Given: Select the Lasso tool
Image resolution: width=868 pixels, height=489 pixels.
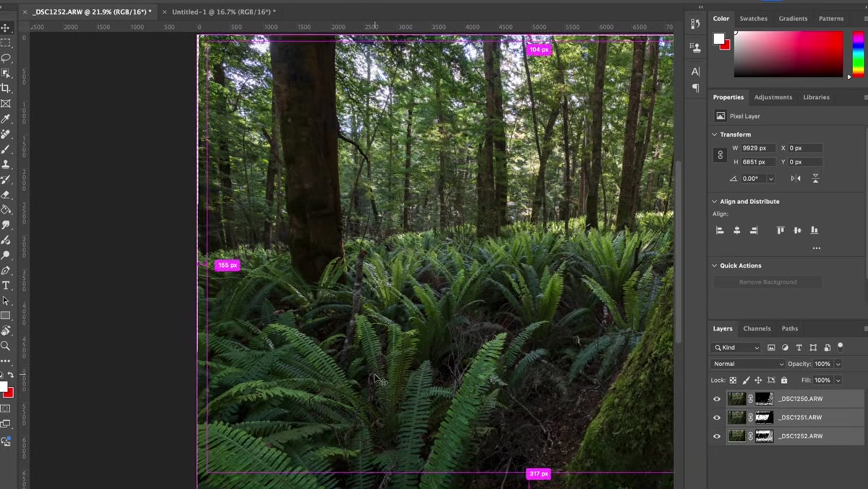Looking at the screenshot, I should [6, 58].
